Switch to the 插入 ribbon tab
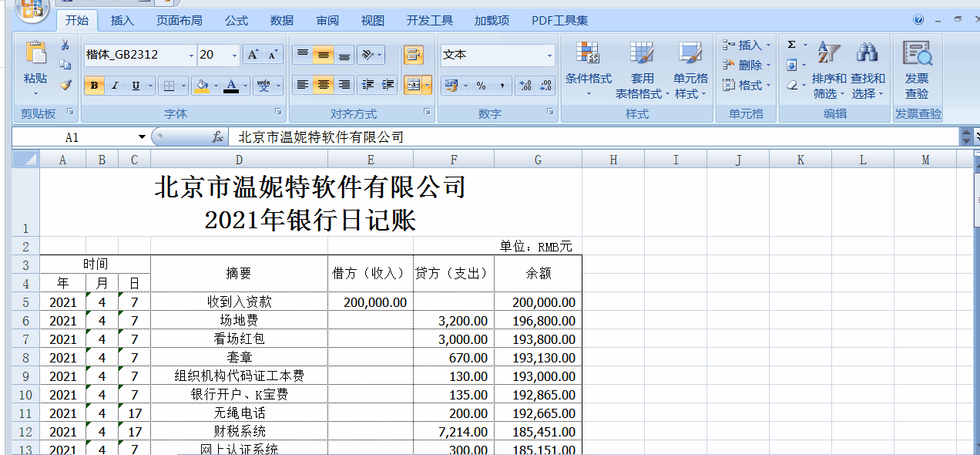This screenshot has width=980, height=455. pos(122,20)
